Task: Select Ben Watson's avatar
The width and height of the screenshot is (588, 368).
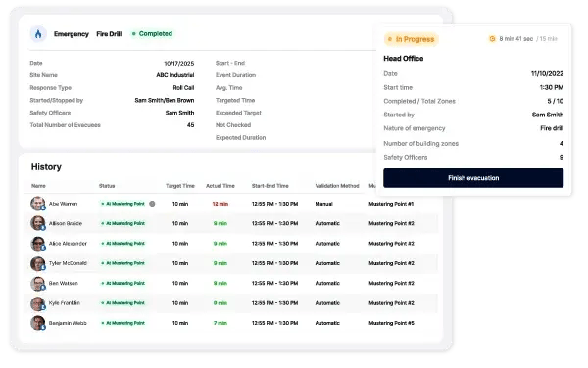Action: 38,284
